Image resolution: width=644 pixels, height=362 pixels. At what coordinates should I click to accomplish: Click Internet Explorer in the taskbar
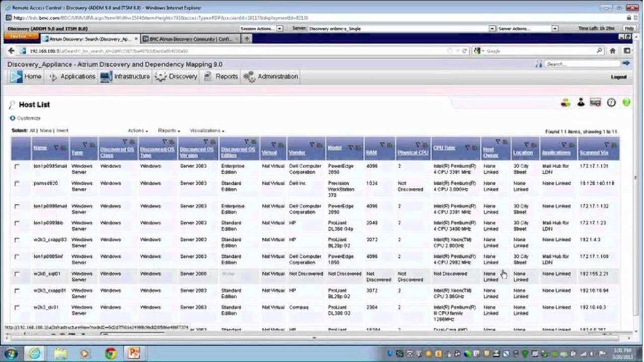point(34,353)
